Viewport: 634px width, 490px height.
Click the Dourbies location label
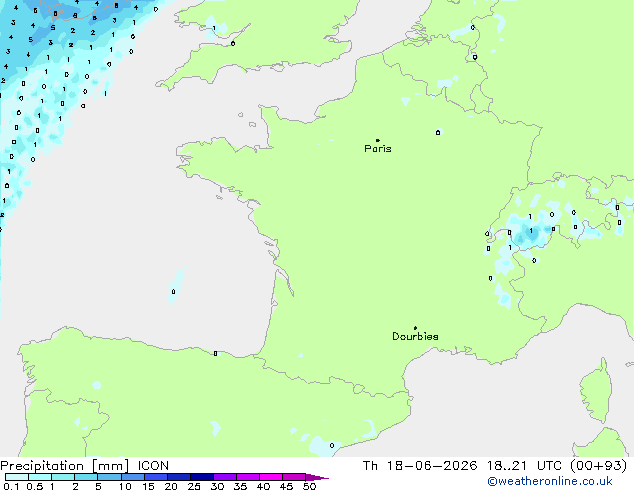click(x=415, y=336)
